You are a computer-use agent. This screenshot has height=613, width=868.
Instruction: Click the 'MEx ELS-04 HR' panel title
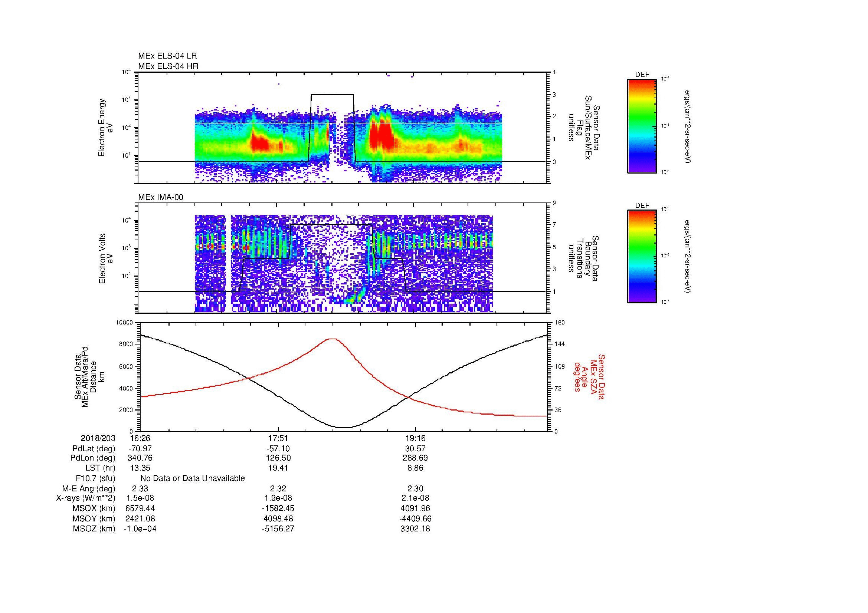pyautogui.click(x=168, y=66)
